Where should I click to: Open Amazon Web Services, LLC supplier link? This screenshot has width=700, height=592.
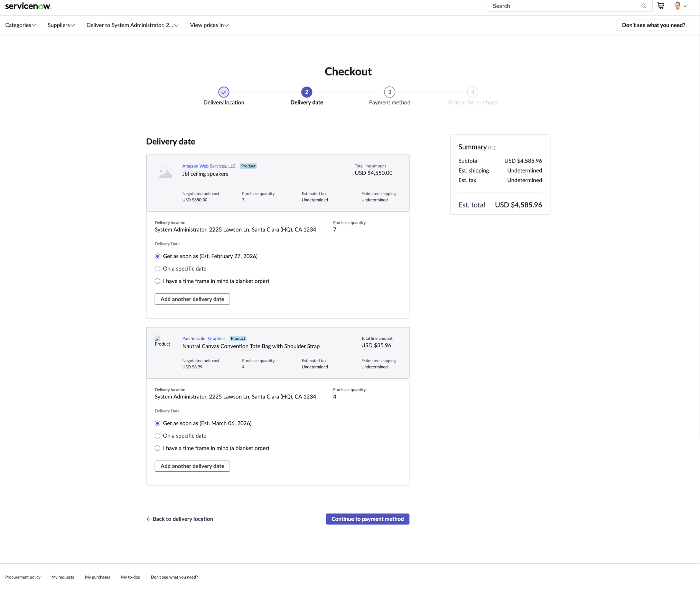(209, 166)
